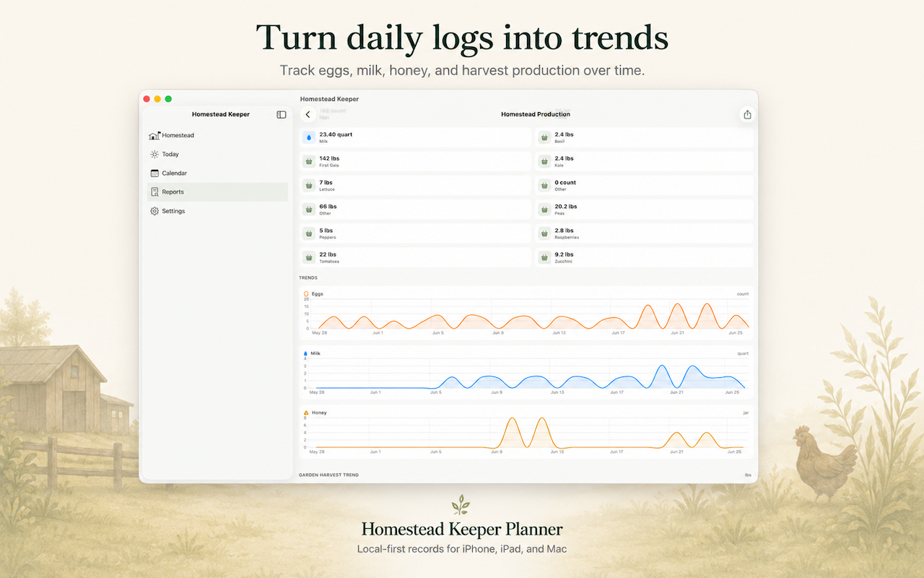Viewport: 924px width, 578px height.
Task: Click the '22 lbs' Tomatoes value
Action: coord(328,254)
